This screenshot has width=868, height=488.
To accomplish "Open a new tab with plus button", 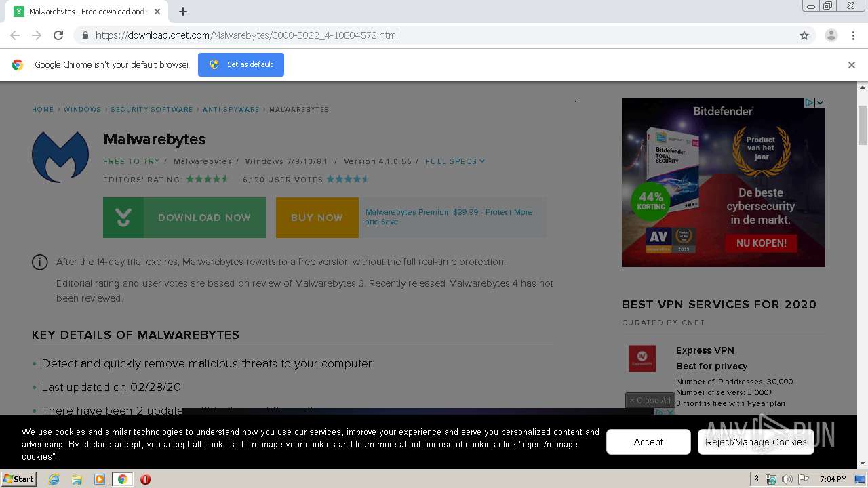I will pos(183,12).
